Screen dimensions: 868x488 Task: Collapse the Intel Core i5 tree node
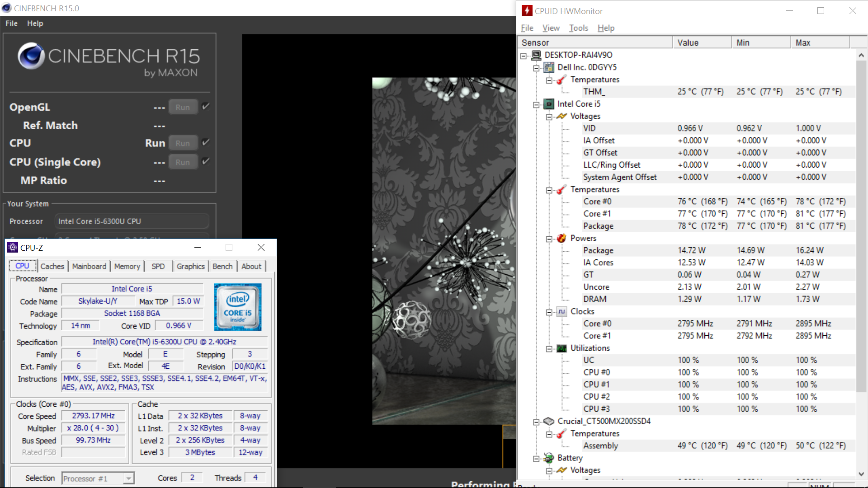[536, 104]
